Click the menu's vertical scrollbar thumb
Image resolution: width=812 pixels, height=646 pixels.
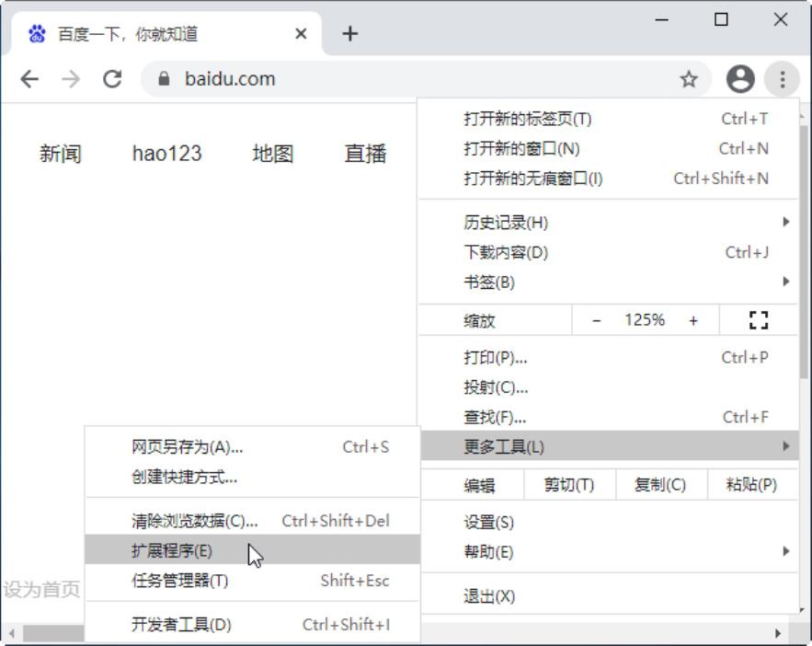[804, 251]
